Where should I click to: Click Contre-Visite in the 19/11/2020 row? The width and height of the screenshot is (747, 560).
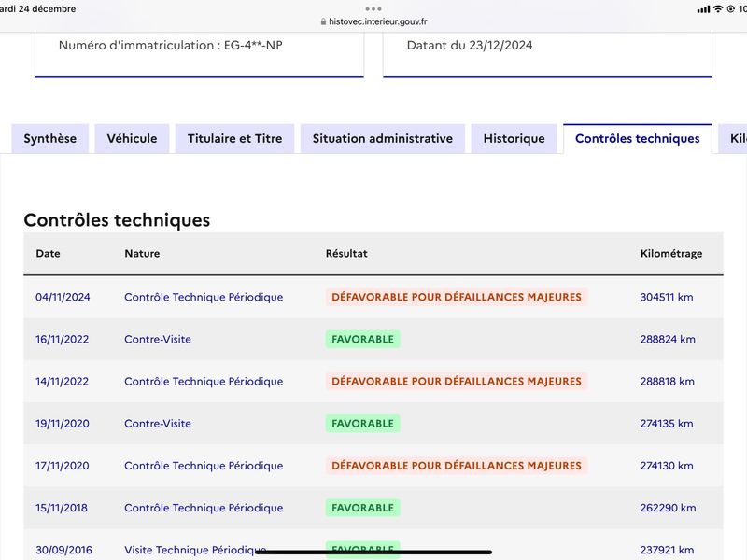pos(158,424)
